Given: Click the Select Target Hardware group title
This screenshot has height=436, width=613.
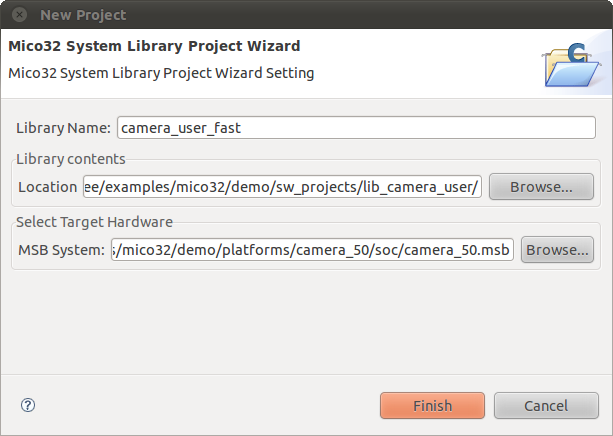Looking at the screenshot, I should [94, 222].
